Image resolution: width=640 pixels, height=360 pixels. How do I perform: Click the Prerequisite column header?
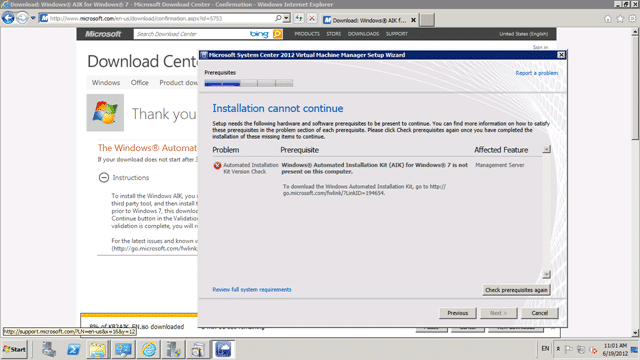click(x=299, y=150)
